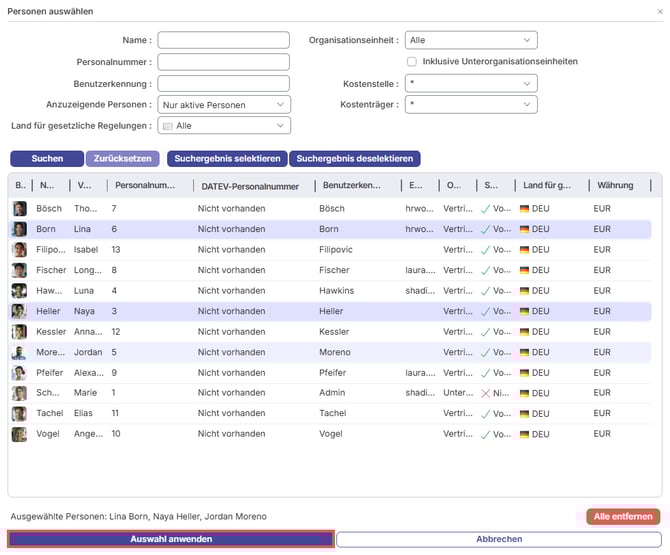Click the German flag in the Fischer row
The height and width of the screenshot is (555, 670).
[524, 270]
